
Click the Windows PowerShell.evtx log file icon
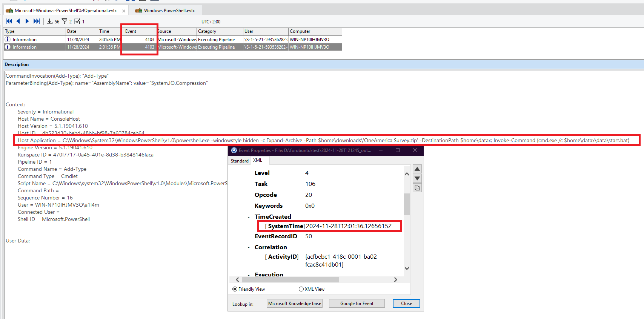tap(138, 11)
